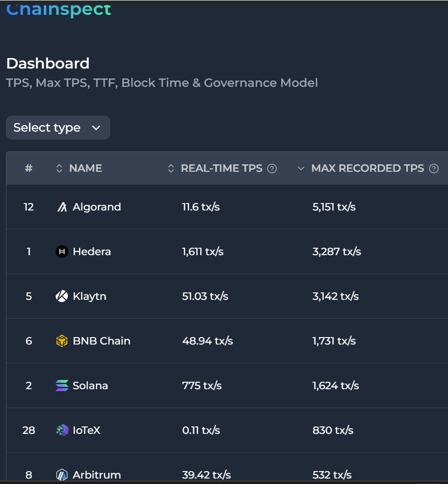Toggle MAX RECORDED TPS sort chevron

pos(300,168)
